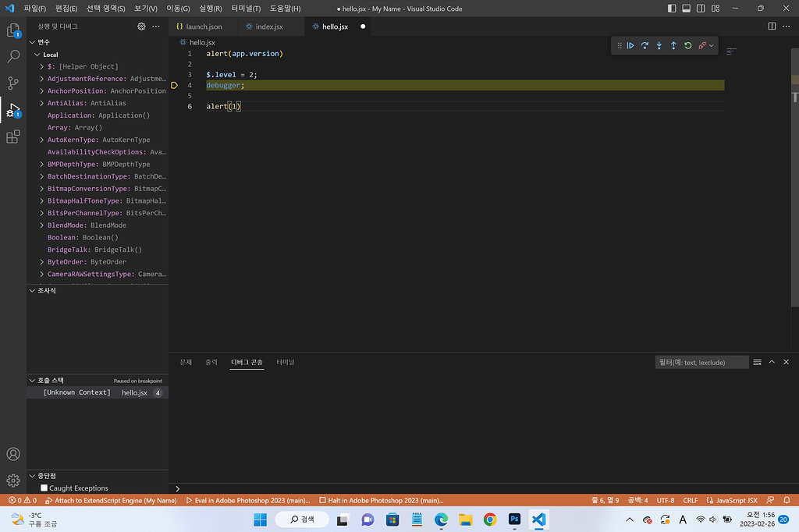This screenshot has height=532, width=799.
Task: Enable the Caught Exceptions checkbox
Action: [x=44, y=488]
